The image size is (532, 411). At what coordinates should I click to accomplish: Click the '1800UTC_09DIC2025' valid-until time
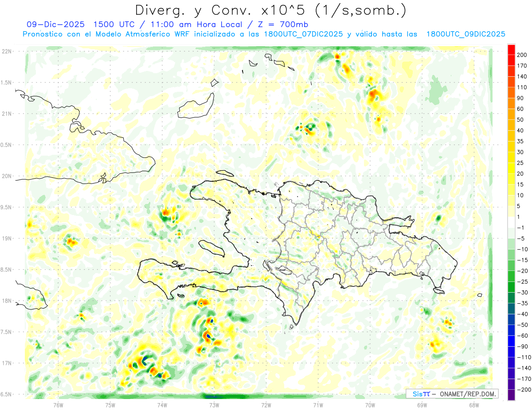[465, 34]
